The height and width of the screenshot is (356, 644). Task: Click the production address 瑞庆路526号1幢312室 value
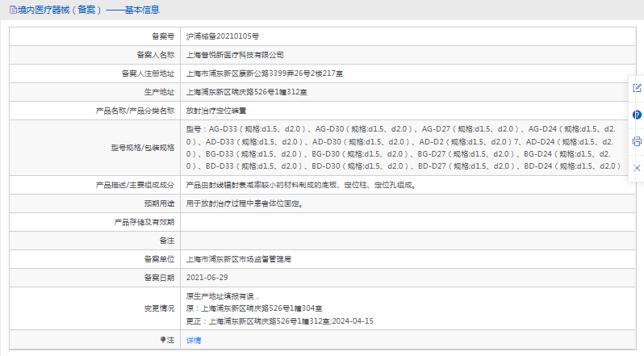(x=246, y=92)
